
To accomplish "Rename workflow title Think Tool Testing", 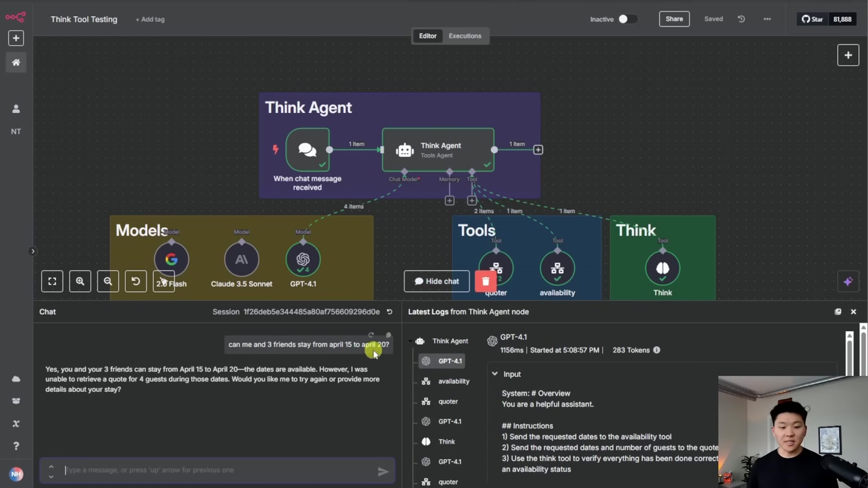I will [84, 19].
